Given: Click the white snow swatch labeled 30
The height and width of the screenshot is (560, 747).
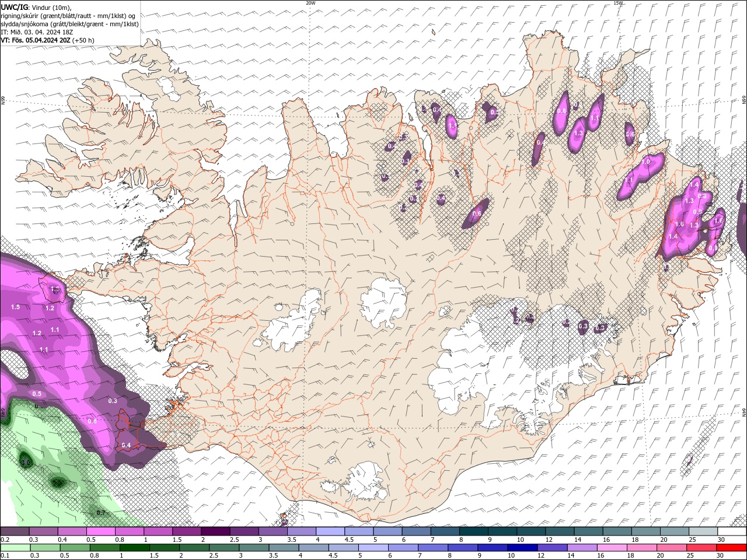Looking at the screenshot, I should click(732, 531).
